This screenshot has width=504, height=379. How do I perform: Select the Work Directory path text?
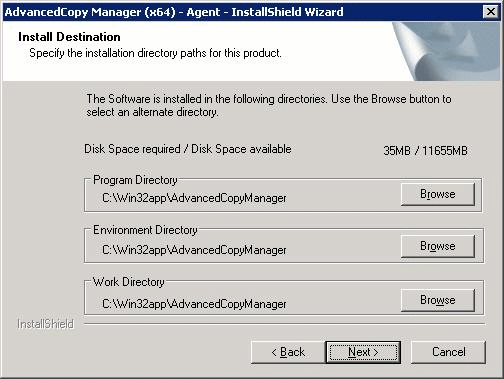coord(194,304)
